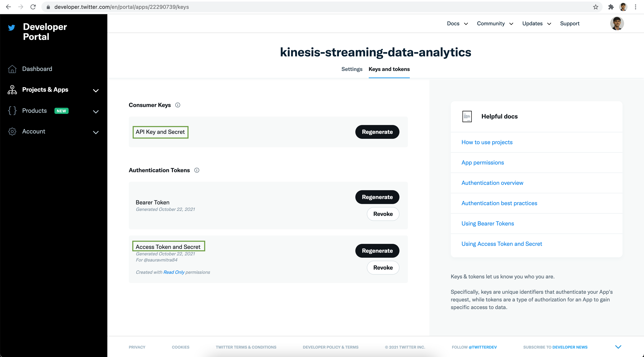
Task: Open the Read Only permissions link
Action: pos(174,272)
